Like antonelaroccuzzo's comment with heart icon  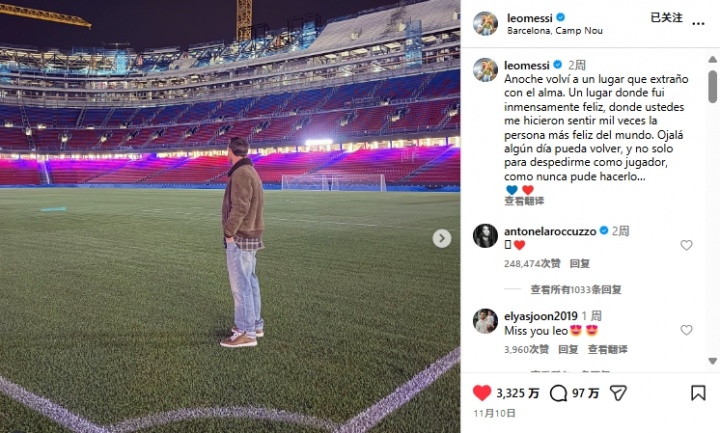(x=686, y=245)
